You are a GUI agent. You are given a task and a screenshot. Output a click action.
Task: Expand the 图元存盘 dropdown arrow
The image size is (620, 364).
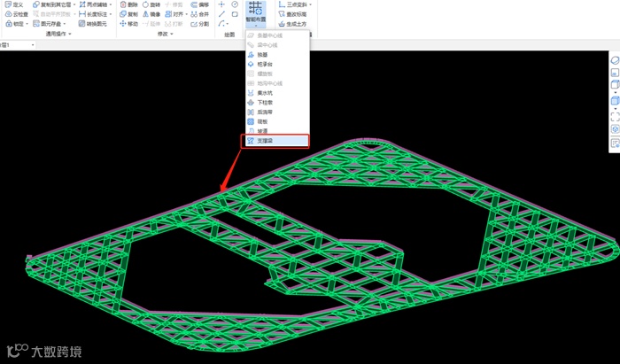pos(65,24)
